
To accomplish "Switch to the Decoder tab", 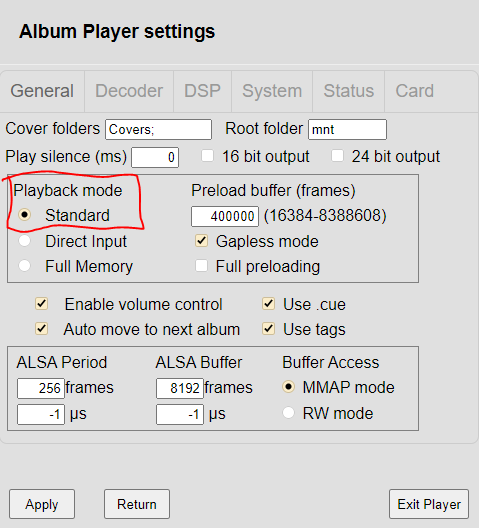I will pos(129,91).
